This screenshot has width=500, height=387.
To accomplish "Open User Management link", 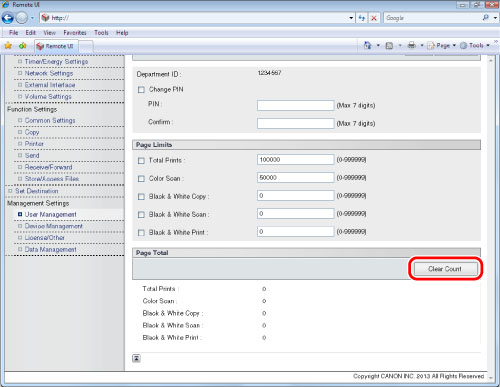I will pos(50,215).
